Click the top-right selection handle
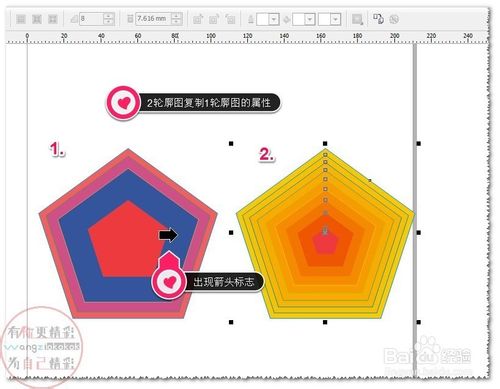 coord(419,144)
